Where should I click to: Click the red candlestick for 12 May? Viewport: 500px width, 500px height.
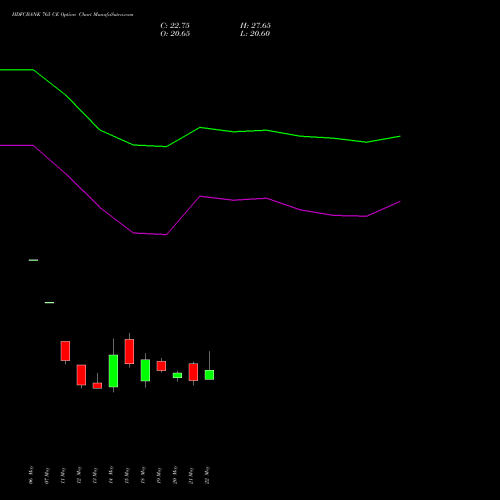pos(81,375)
